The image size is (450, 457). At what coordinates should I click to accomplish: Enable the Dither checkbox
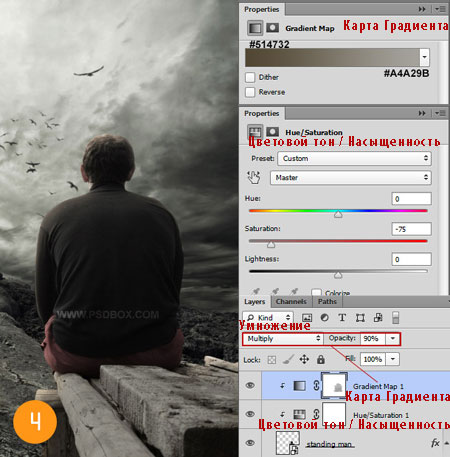(250, 77)
